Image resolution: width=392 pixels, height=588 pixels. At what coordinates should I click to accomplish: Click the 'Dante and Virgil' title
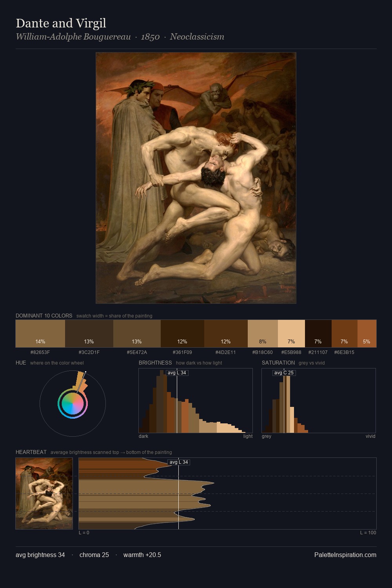tap(61, 23)
